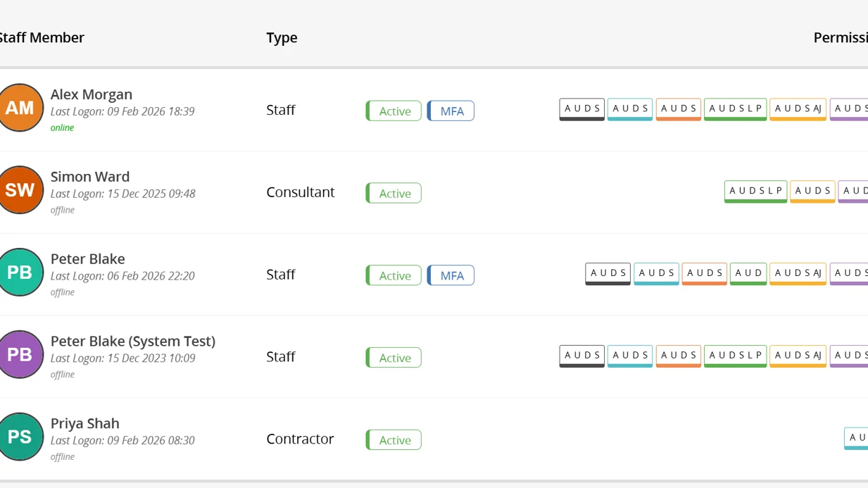Click Alex Morgan's Active status badge

point(394,111)
